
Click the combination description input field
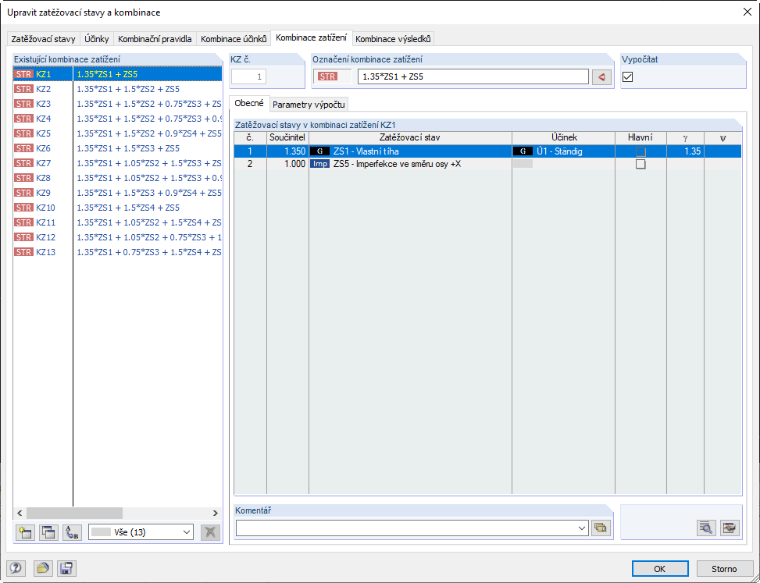pyautogui.click(x=473, y=77)
